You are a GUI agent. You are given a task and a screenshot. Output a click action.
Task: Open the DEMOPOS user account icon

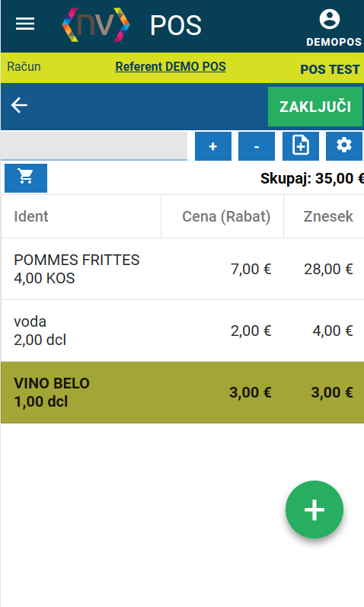point(330,19)
